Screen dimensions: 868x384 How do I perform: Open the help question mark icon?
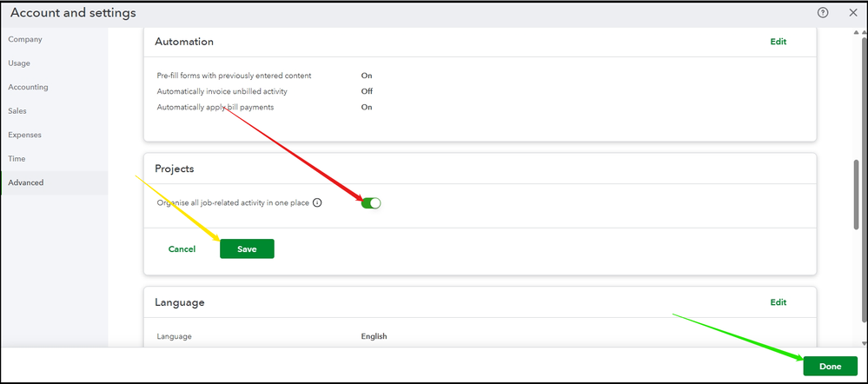pyautogui.click(x=823, y=13)
